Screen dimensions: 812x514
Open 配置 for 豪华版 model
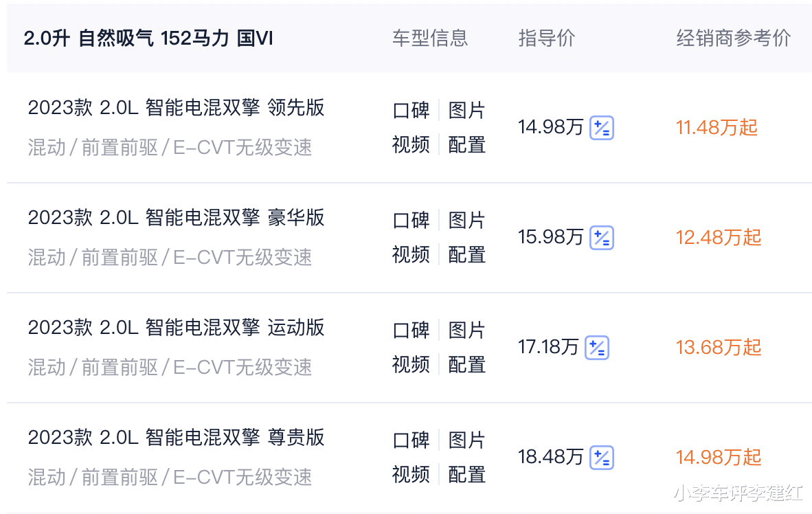466,255
